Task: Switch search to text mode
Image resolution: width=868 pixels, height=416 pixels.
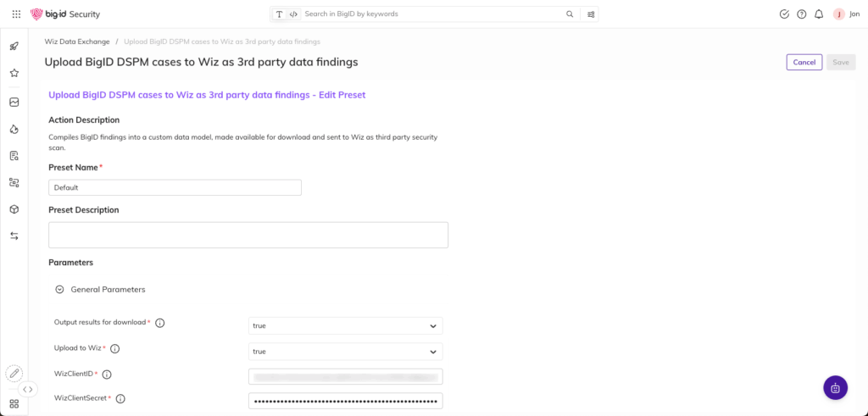Action: click(280, 14)
